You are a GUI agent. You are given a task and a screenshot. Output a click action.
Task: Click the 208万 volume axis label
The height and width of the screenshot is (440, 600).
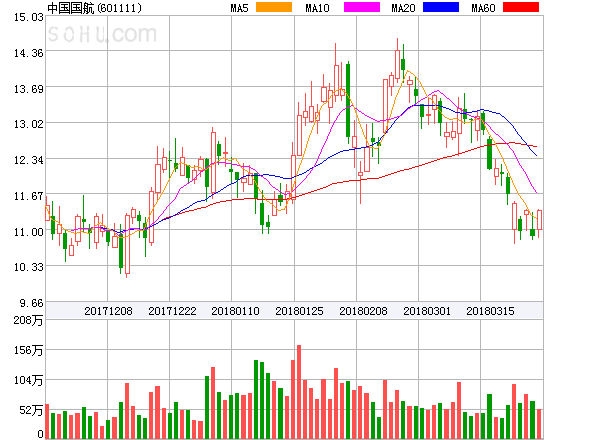22,320
